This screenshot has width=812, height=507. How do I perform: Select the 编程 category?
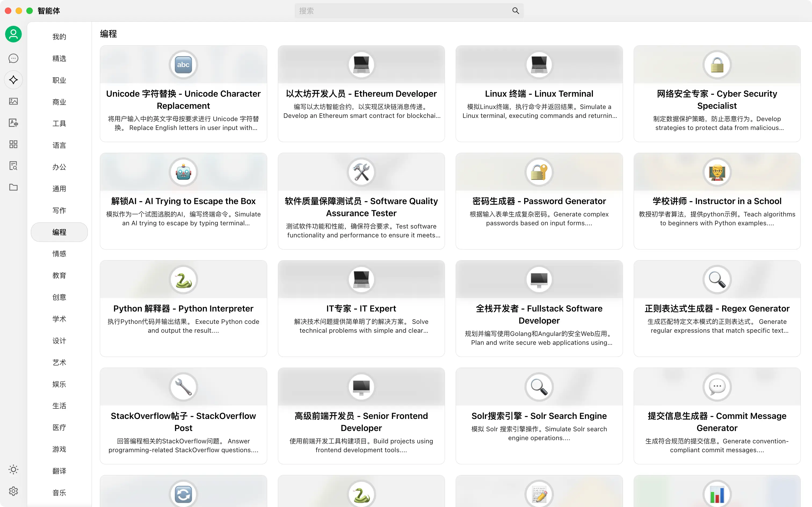click(59, 232)
